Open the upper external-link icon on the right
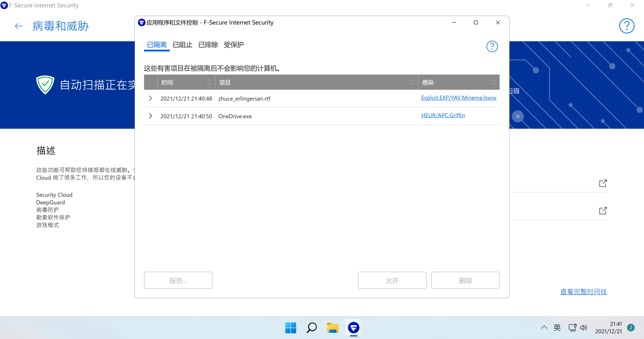 click(x=603, y=183)
